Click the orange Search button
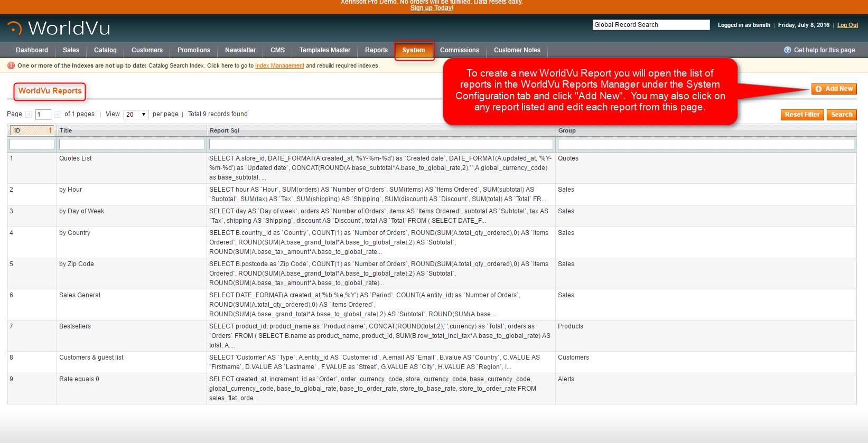Viewport: 868px width, 443px height. coord(842,115)
